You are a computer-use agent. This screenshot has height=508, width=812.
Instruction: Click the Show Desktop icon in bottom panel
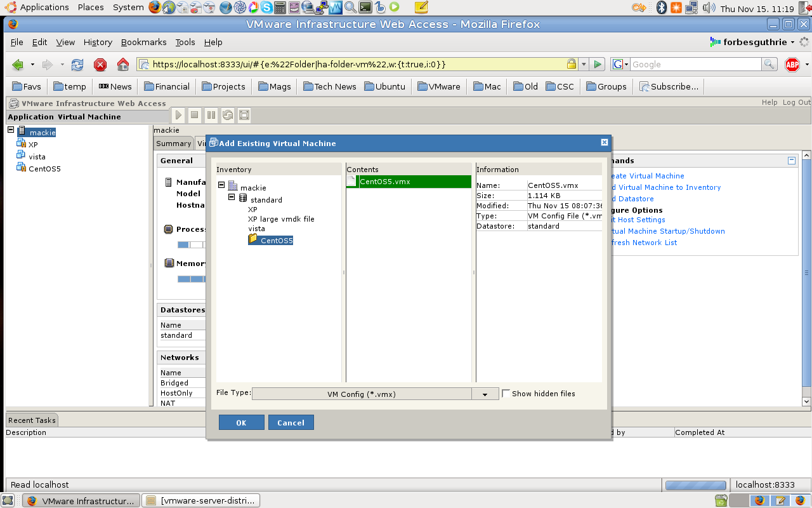(x=8, y=500)
